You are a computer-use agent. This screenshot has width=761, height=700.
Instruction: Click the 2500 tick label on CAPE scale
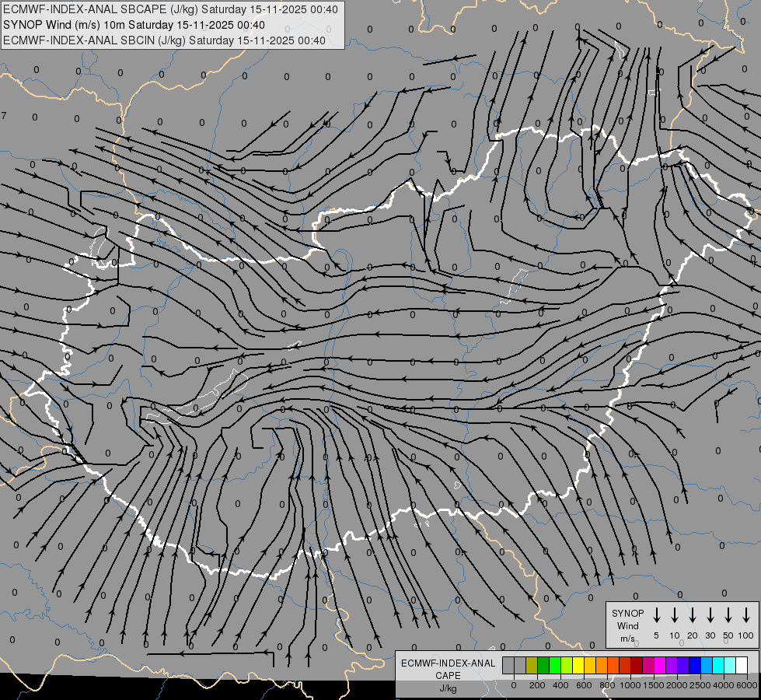(x=700, y=685)
